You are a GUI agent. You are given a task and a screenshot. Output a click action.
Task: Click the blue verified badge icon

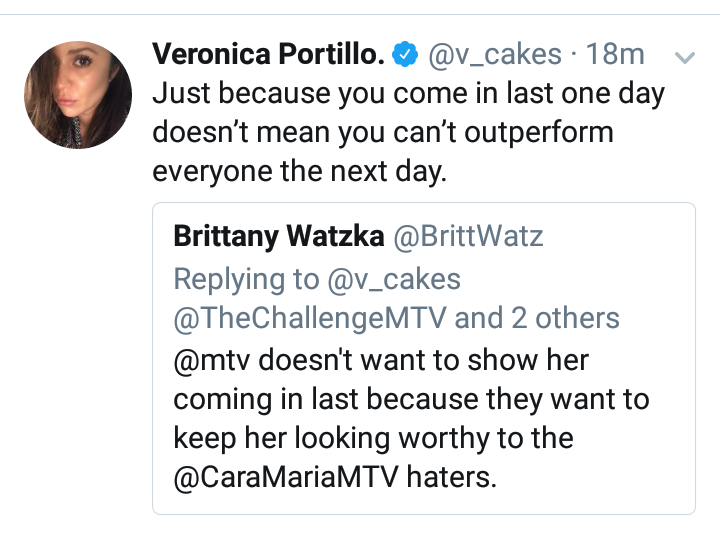[405, 54]
